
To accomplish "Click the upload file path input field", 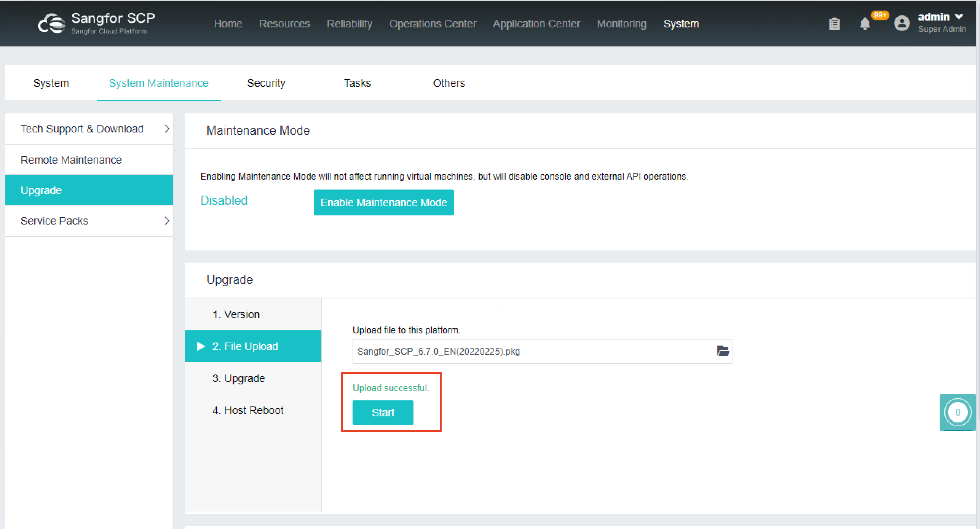I will click(x=543, y=351).
